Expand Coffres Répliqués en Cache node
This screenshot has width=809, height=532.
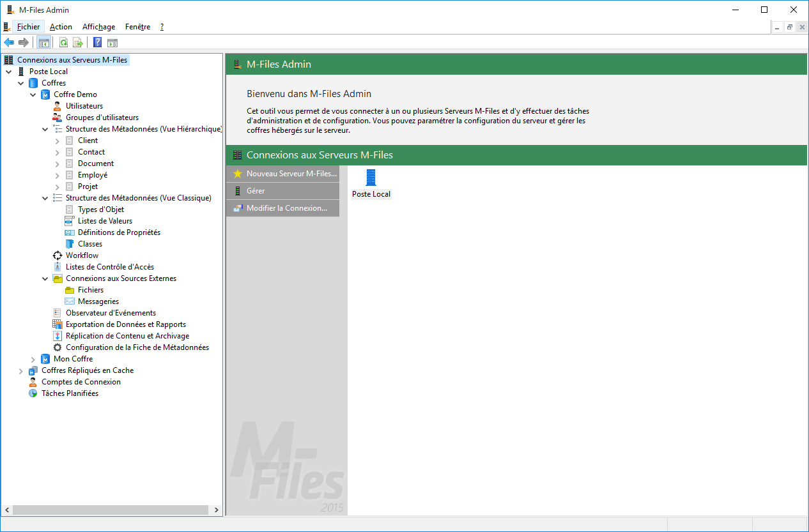[x=21, y=370]
